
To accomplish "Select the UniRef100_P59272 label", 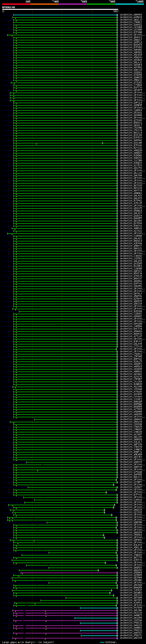I will point(131,635).
